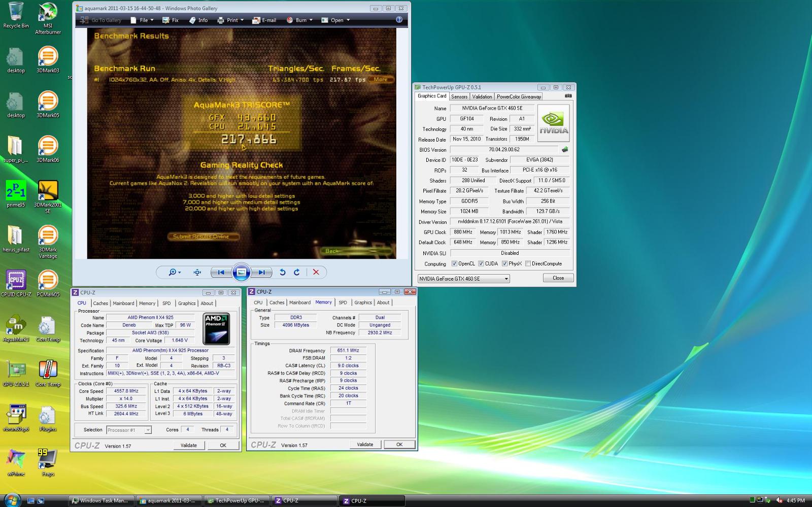Viewport: 812px width, 507px height.
Task: Select Mainboard tab in left CPU-Z
Action: coord(123,303)
